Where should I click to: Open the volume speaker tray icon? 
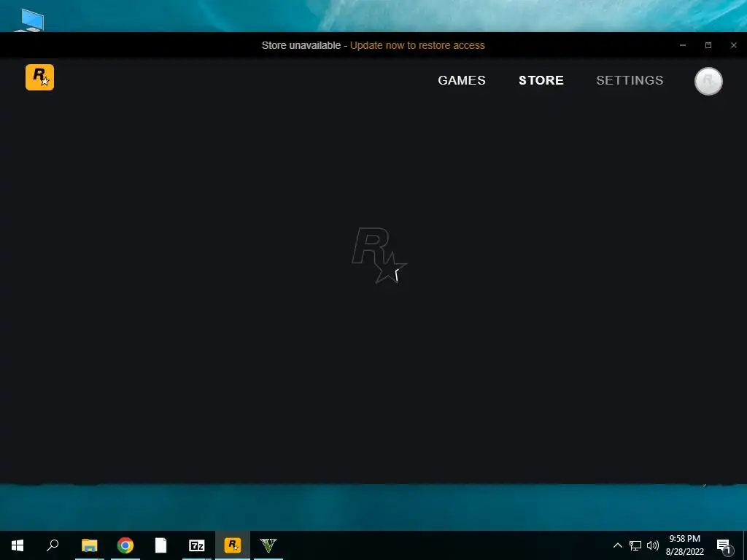[653, 545]
